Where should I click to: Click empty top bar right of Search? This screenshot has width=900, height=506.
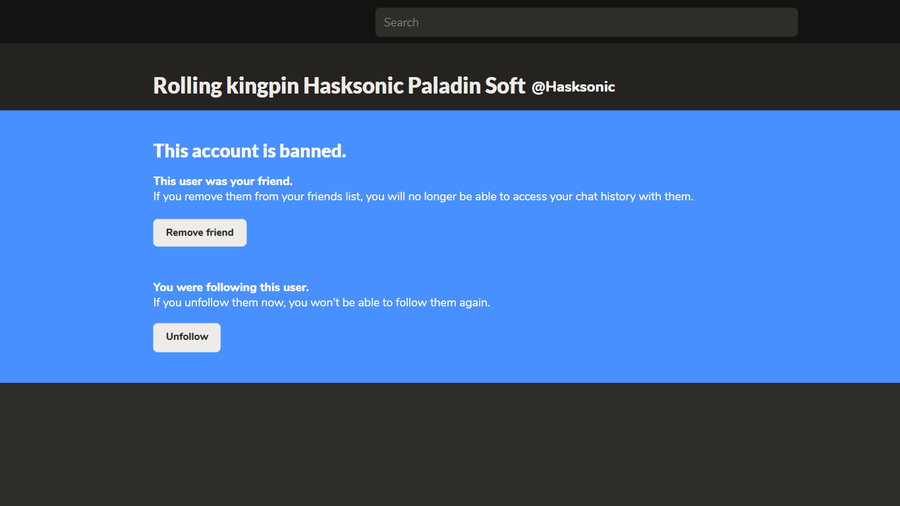coord(849,22)
